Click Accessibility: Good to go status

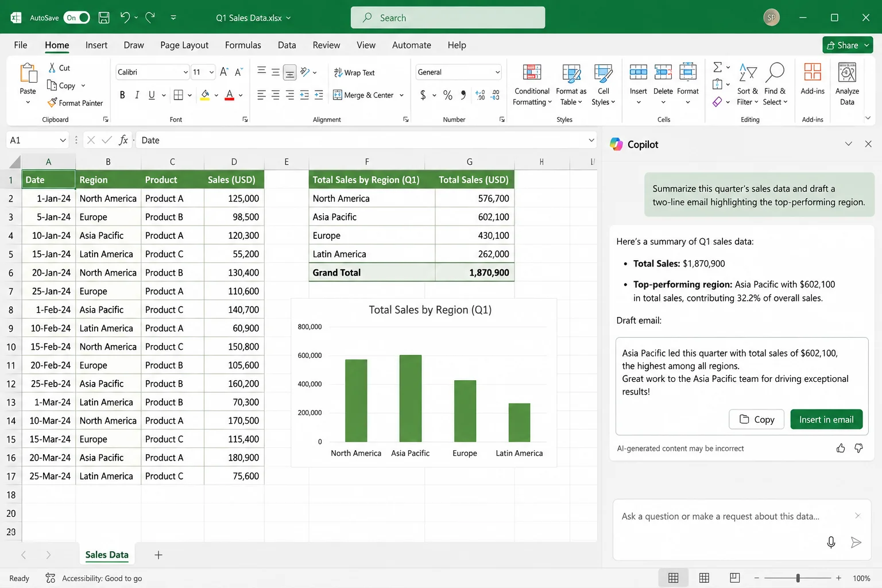click(x=94, y=578)
